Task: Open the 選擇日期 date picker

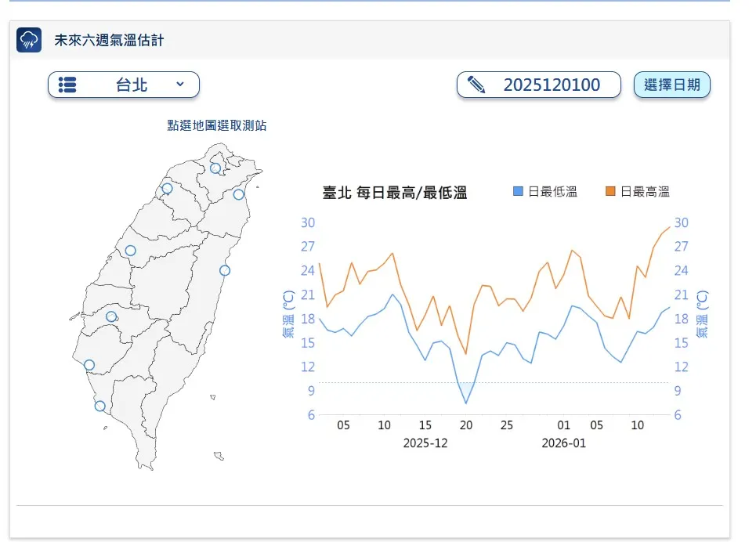Action: [672, 85]
